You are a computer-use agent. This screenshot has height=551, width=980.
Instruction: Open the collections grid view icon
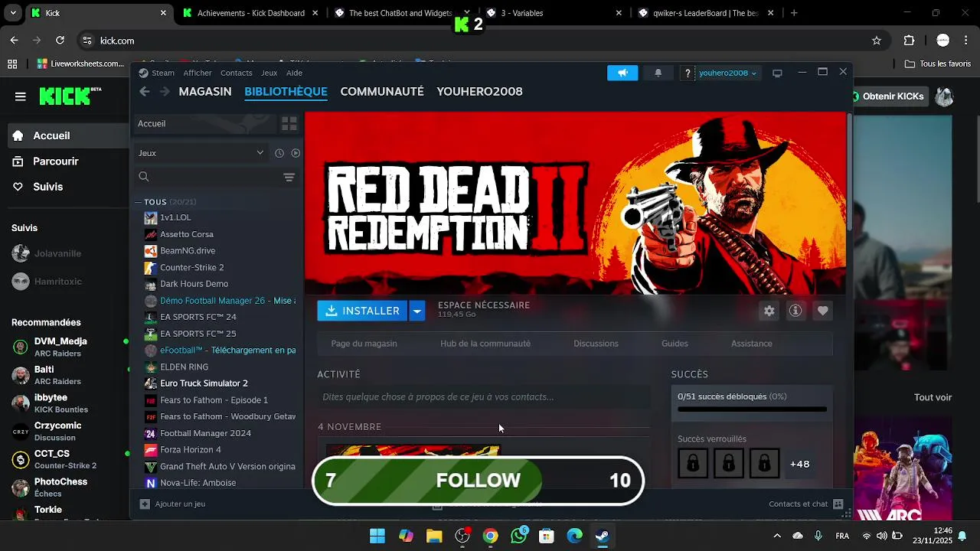(289, 123)
